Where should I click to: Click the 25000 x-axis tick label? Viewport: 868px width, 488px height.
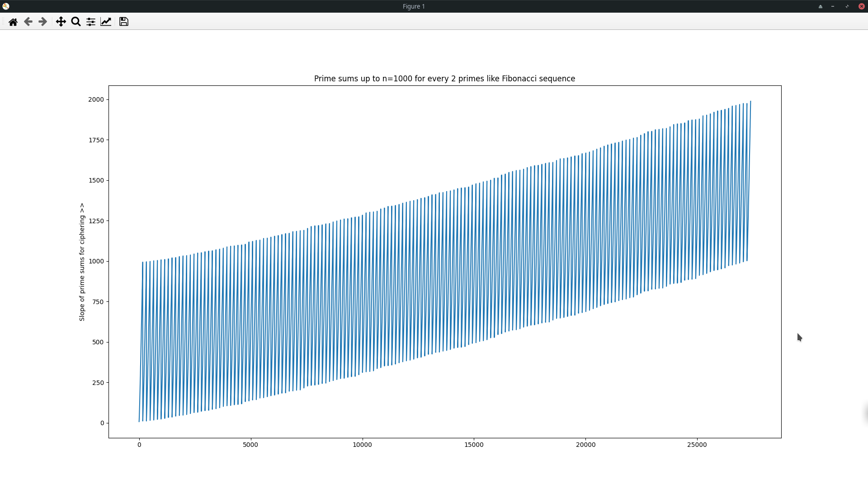(x=698, y=445)
